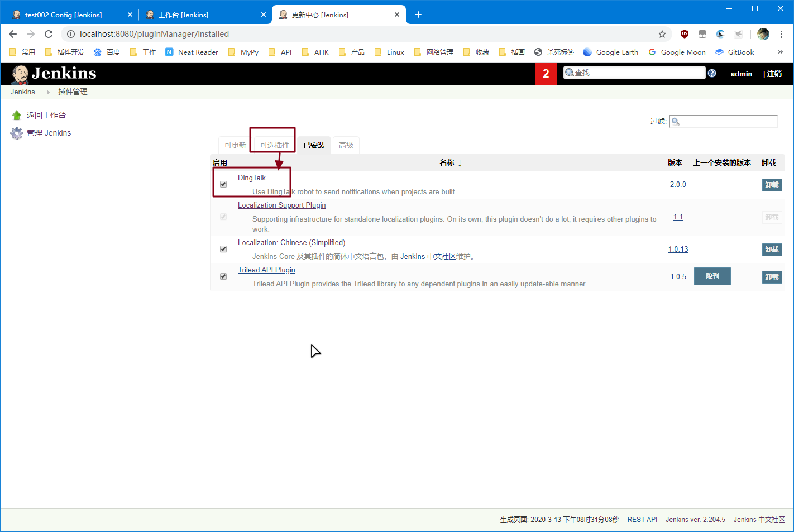Screen dimensions: 794x532
Task: Open the AHK bookmark folder
Action: (315, 52)
